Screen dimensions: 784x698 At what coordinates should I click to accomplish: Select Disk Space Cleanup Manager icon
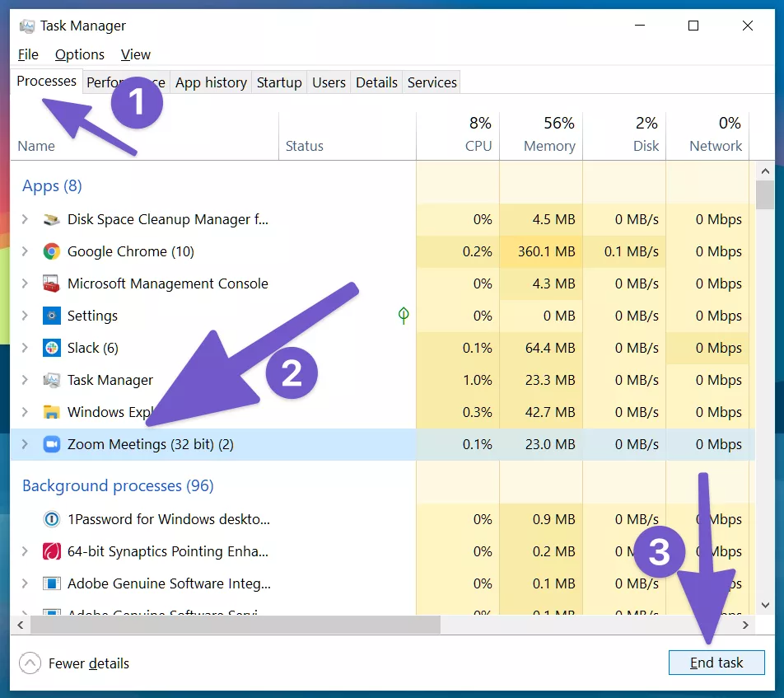(x=52, y=219)
